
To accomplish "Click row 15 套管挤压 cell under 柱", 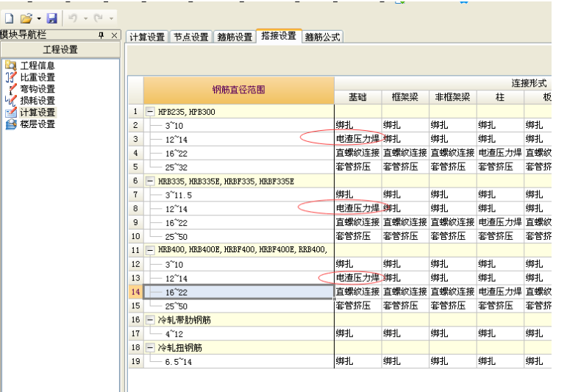I will pyautogui.click(x=500, y=305).
